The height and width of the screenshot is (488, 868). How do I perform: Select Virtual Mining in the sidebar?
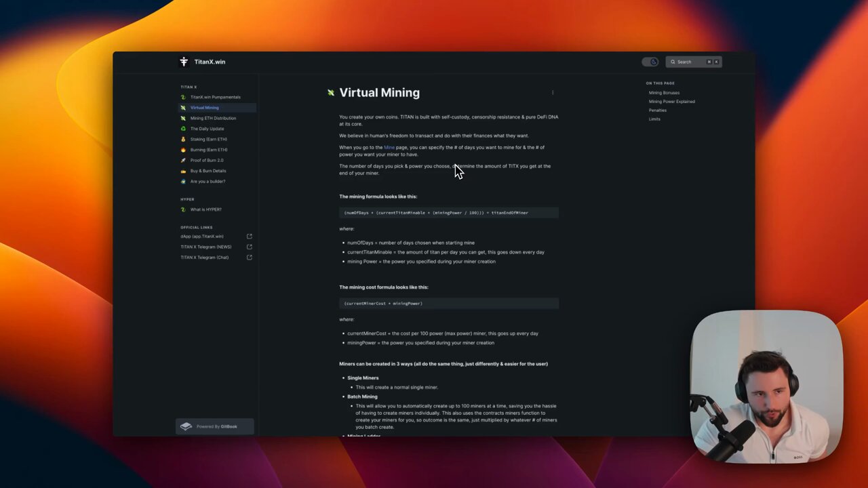point(217,108)
